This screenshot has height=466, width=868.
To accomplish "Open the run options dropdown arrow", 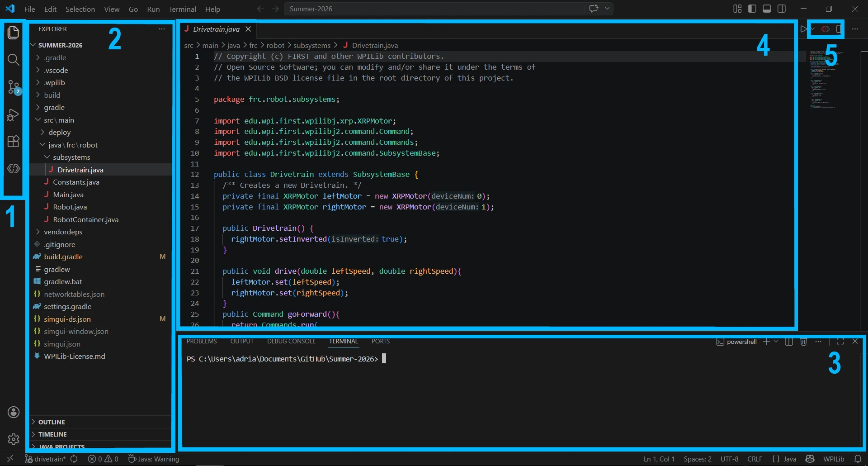I will click(812, 29).
